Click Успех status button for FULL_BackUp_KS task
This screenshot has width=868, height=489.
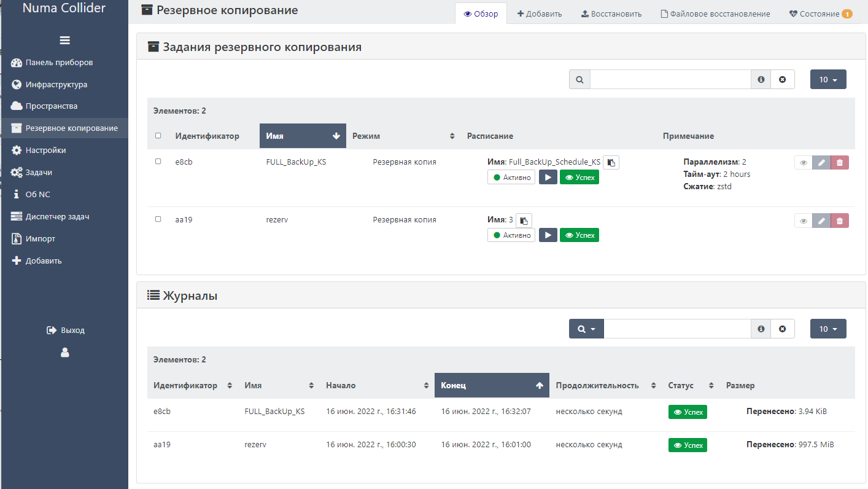coord(579,177)
